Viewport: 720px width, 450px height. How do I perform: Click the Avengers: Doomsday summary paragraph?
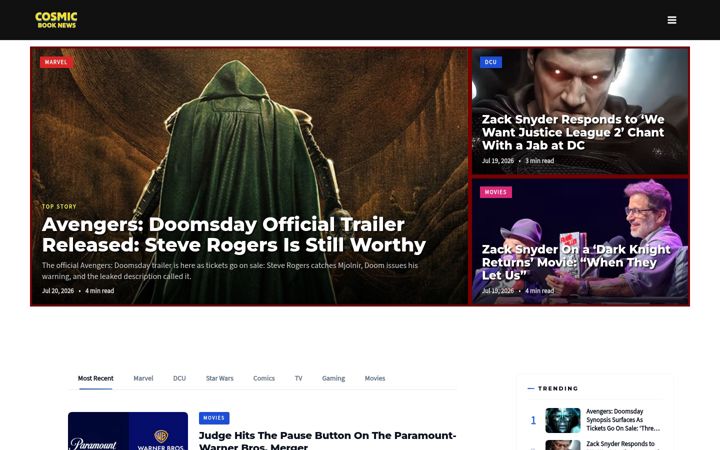[x=230, y=271]
